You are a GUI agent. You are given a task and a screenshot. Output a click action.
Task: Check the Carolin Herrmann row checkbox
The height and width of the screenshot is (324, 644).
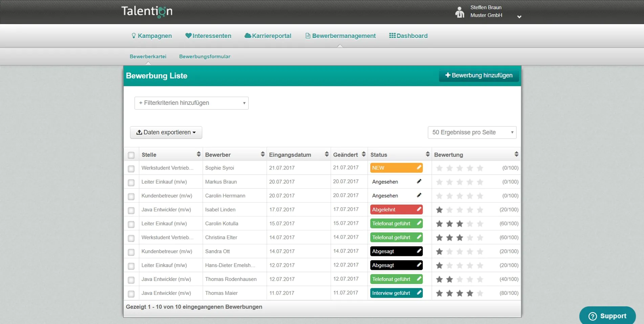[x=131, y=196]
